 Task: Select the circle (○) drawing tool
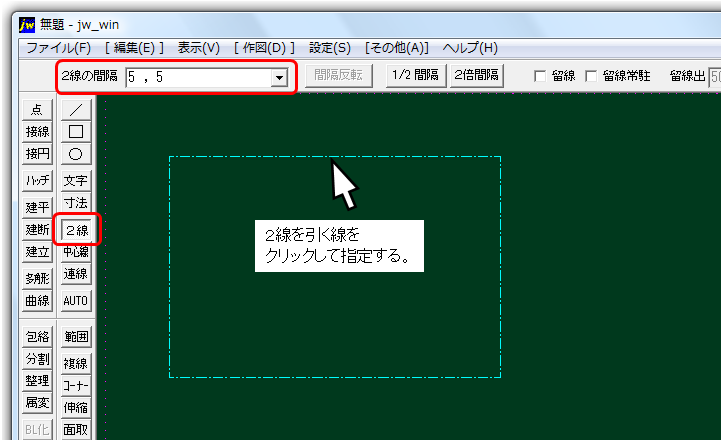[x=76, y=153]
